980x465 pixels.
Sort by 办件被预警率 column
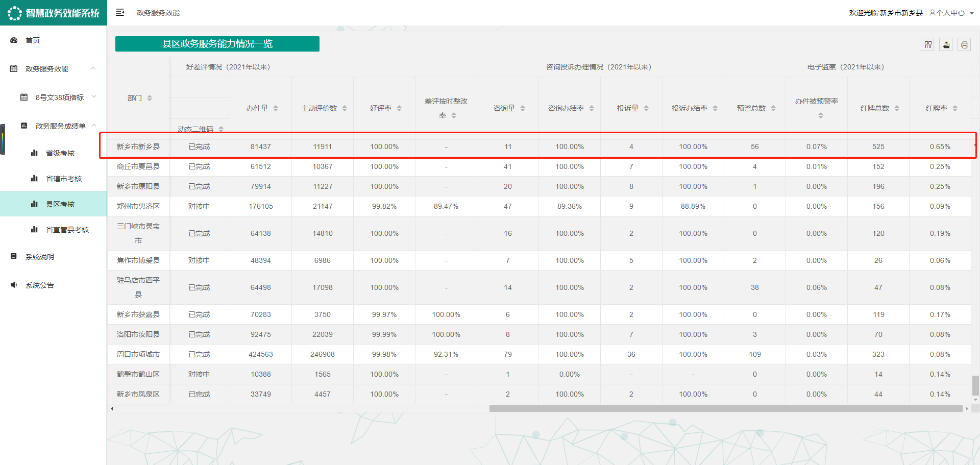point(821,115)
